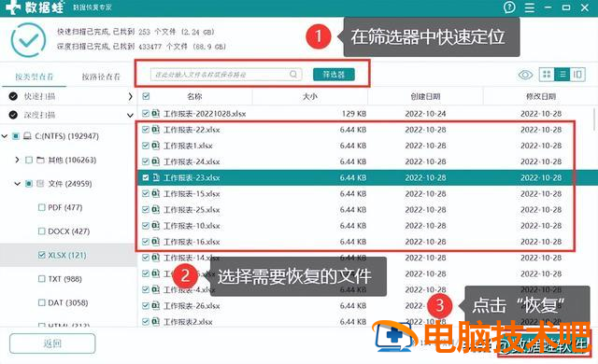
Task: Open the hamburger menu in title bar
Action: (x=530, y=7)
